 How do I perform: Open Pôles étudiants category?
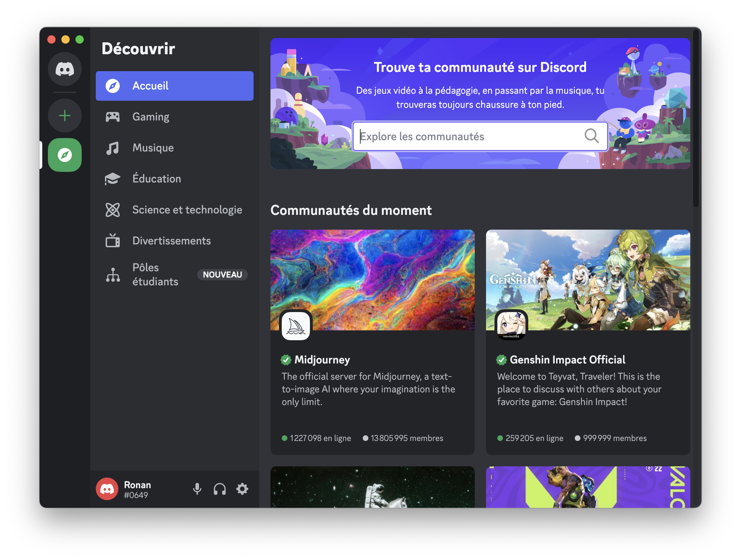pos(175,275)
